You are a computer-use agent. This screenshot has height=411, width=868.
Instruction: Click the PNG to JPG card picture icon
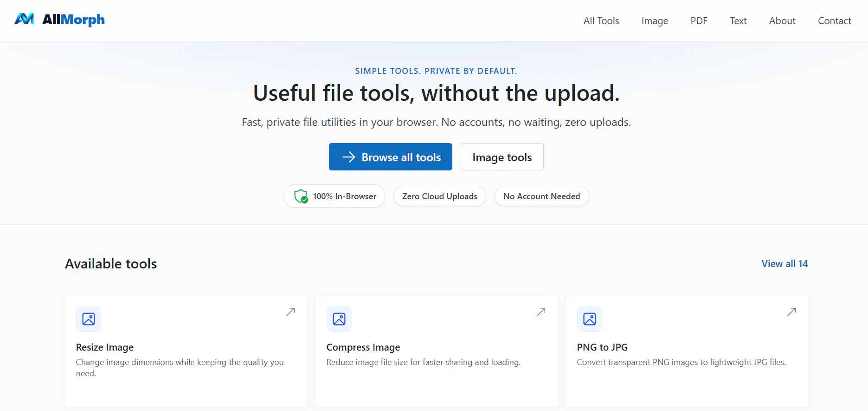point(590,319)
